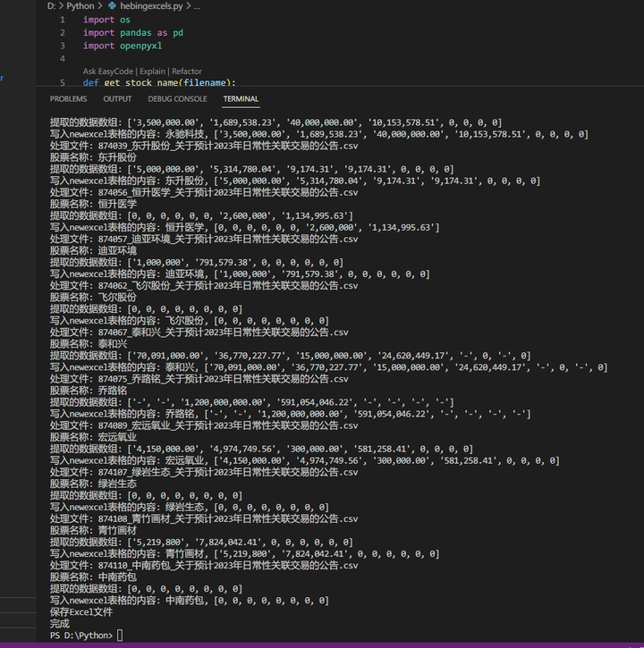644x648 pixels.
Task: Switch to the OUTPUT tab
Action: coord(117,99)
